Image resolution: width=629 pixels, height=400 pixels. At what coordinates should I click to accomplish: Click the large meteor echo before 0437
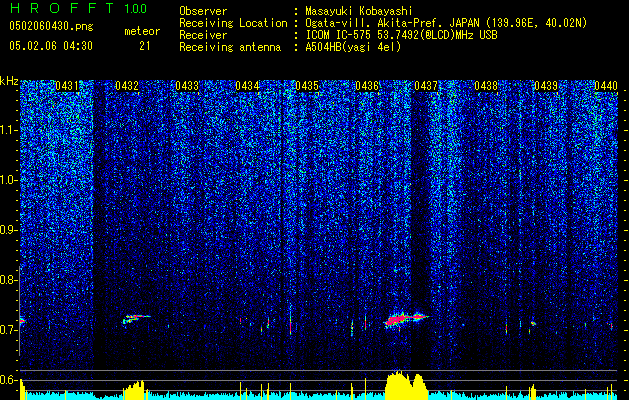405,319
